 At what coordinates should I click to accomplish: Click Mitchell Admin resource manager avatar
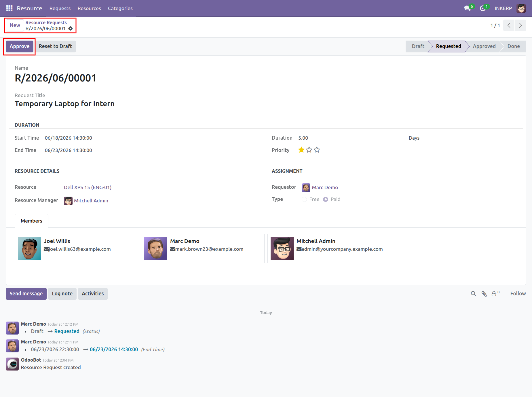point(68,201)
